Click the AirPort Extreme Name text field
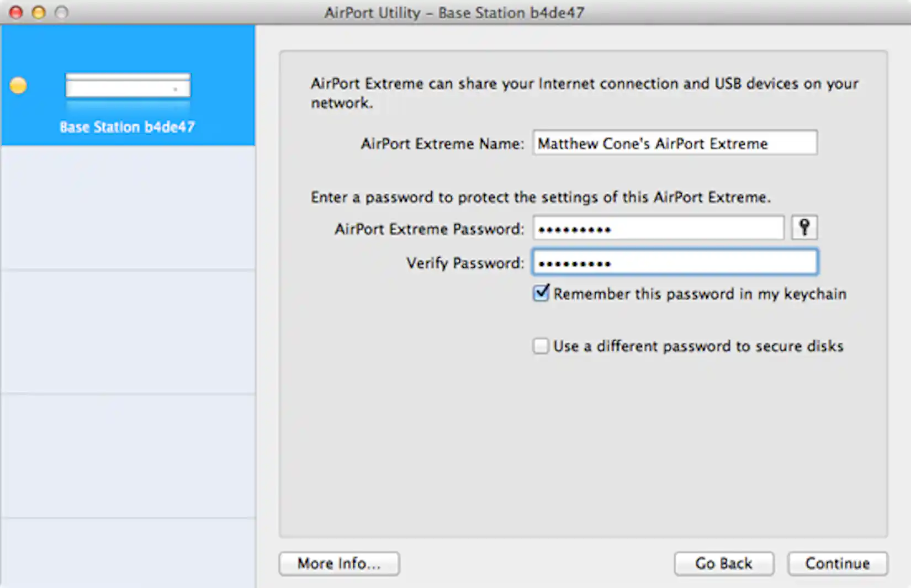911x588 pixels. click(674, 142)
